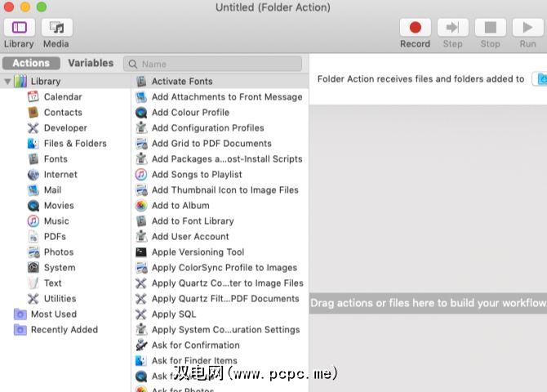Screen dimensions: 547x392
Task: Select the Recently Added smart folder
Action: pos(64,330)
